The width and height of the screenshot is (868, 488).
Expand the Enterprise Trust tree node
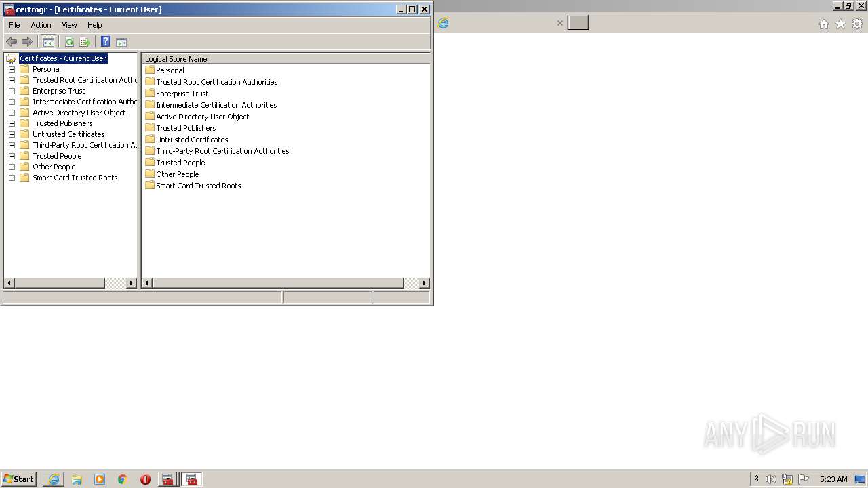[x=12, y=91]
